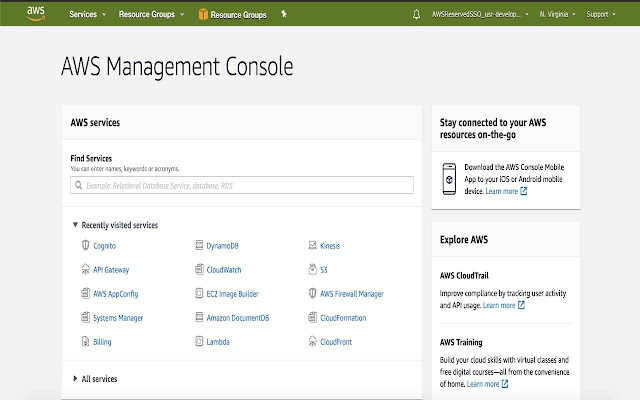Click the Find Services search field

(242, 185)
